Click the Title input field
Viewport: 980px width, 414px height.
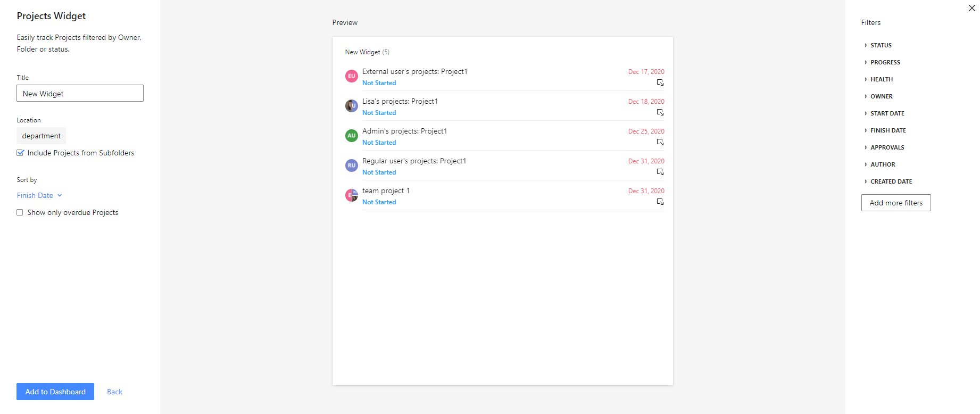(x=80, y=94)
